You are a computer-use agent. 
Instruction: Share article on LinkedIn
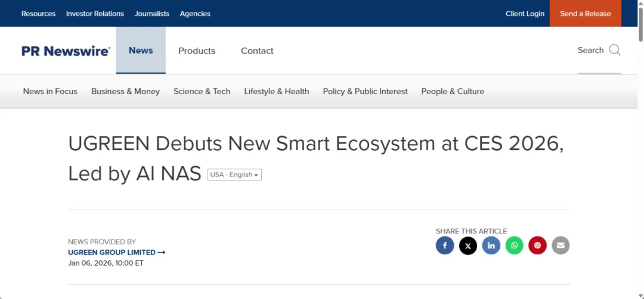[x=491, y=245]
